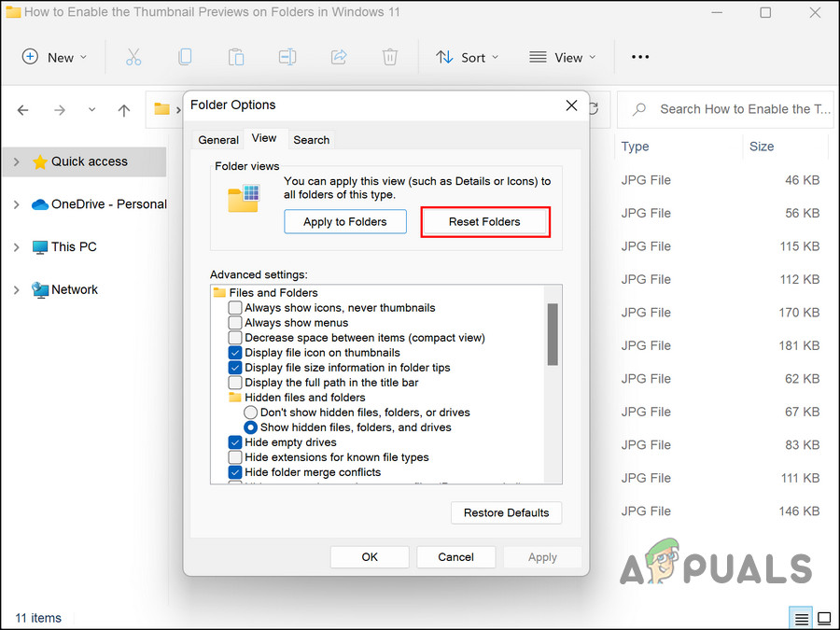Viewport: 840px width, 630px height.
Task: Uncheck Display file icon on thumbnails
Action: point(234,353)
